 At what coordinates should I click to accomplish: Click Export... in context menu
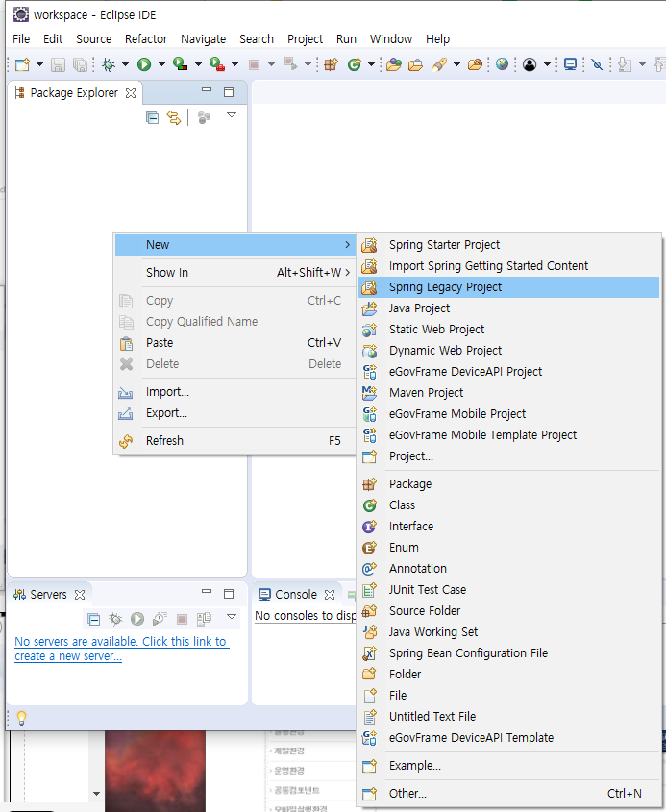click(x=234, y=413)
